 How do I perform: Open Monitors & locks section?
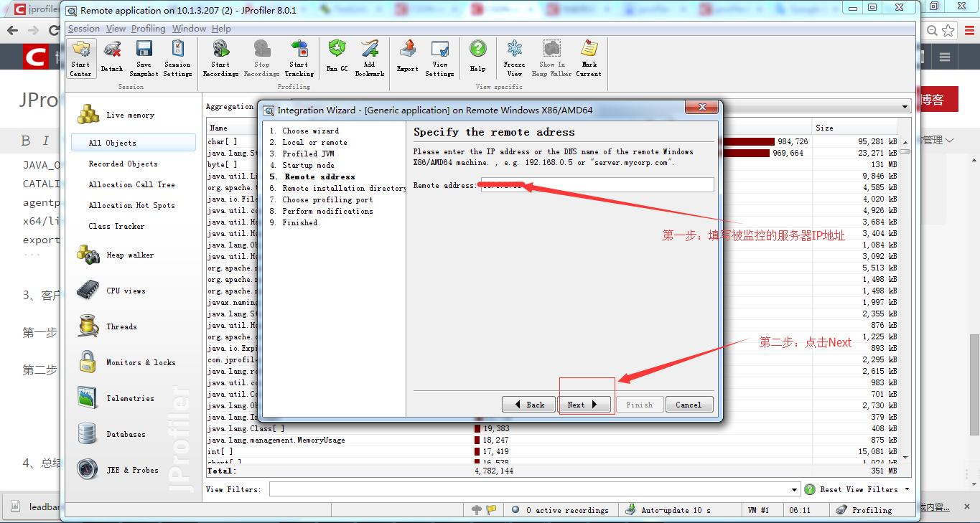coord(141,362)
